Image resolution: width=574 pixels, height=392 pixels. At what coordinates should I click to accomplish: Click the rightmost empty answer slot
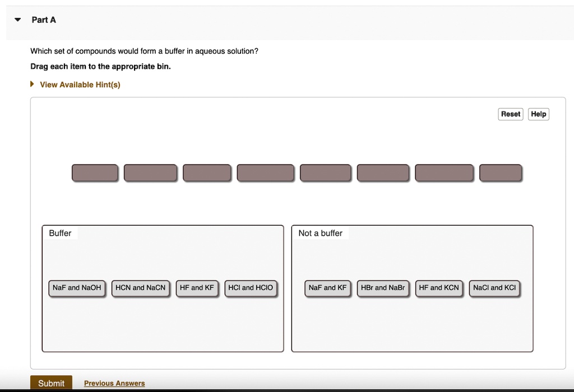(x=501, y=172)
